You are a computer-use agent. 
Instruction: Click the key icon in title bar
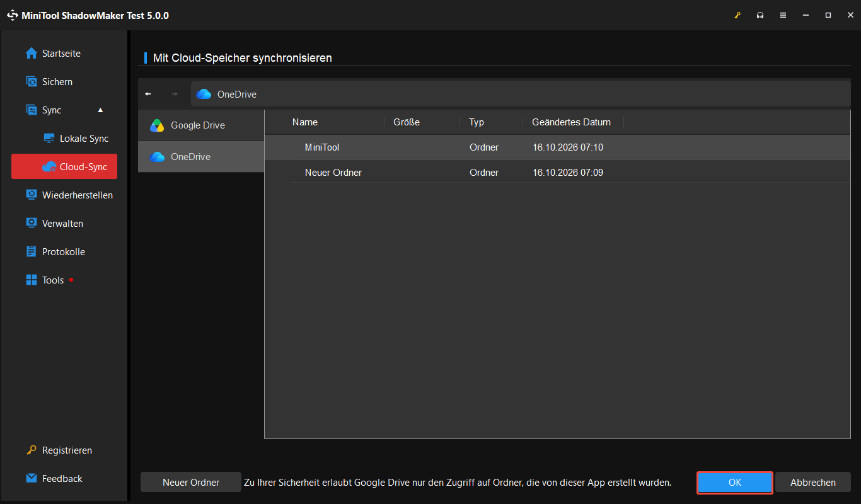coord(737,15)
